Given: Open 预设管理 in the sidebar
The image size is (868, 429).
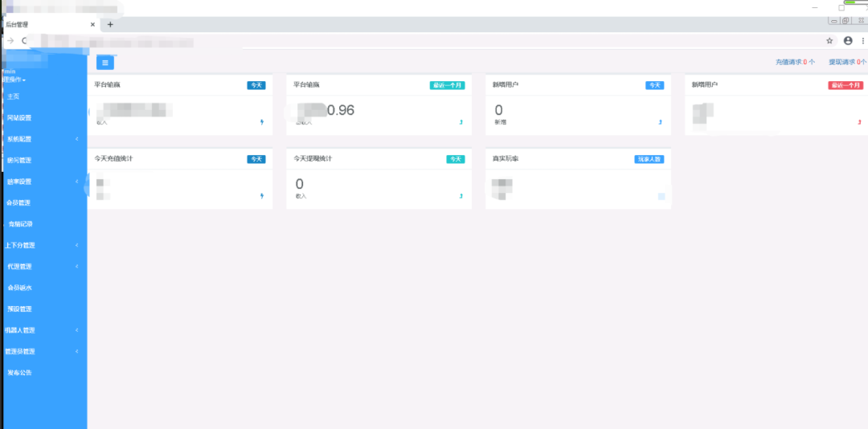Looking at the screenshot, I should pos(19,308).
